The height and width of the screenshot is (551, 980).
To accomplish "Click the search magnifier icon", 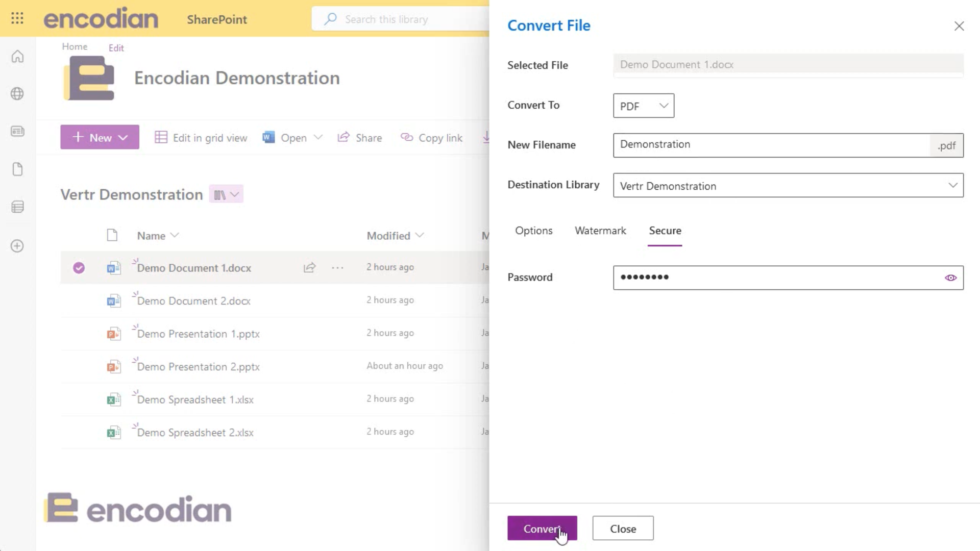I will 330,19.
